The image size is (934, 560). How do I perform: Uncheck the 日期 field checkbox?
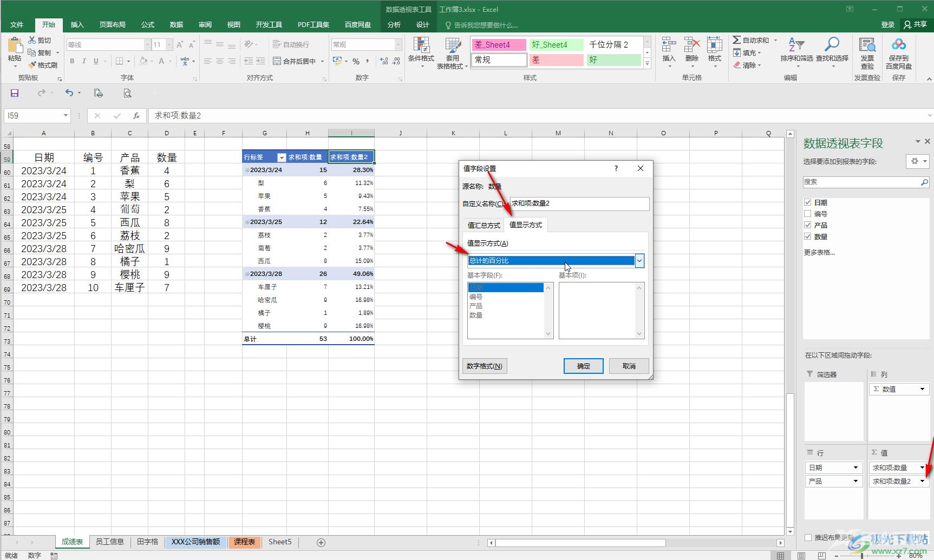point(808,202)
